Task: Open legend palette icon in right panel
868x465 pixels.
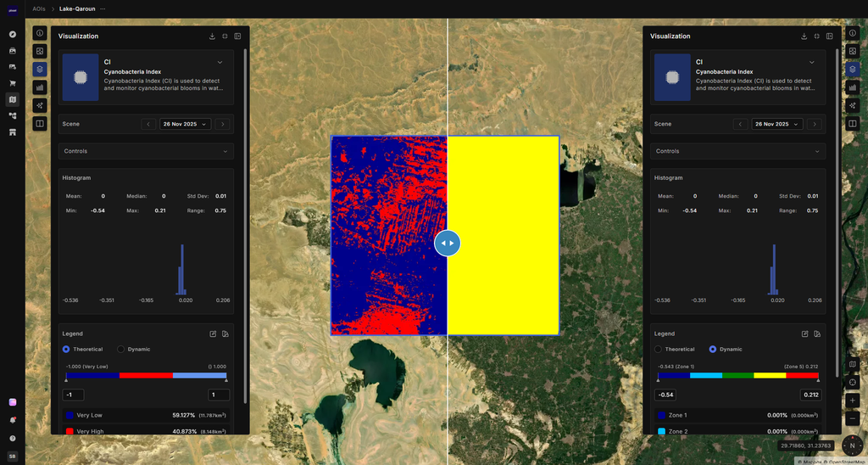Action: [817, 333]
